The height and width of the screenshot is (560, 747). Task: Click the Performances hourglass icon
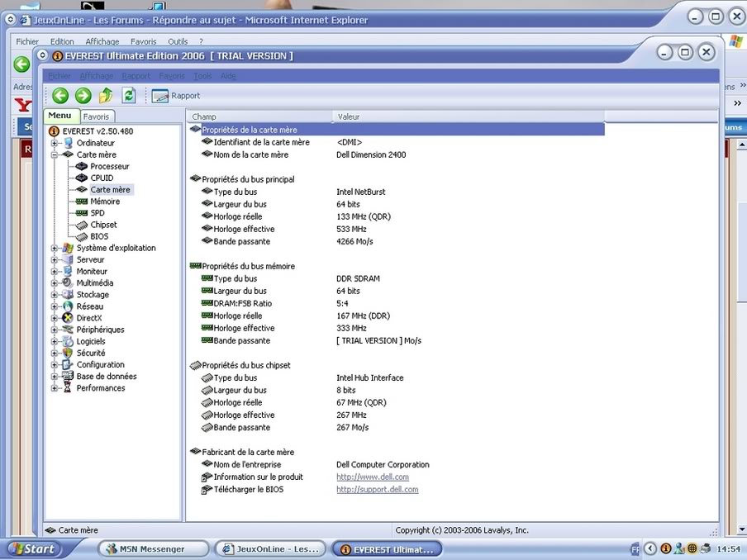(x=68, y=388)
